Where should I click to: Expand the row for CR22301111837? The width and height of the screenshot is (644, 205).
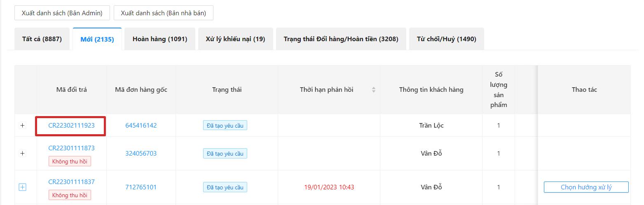23,187
